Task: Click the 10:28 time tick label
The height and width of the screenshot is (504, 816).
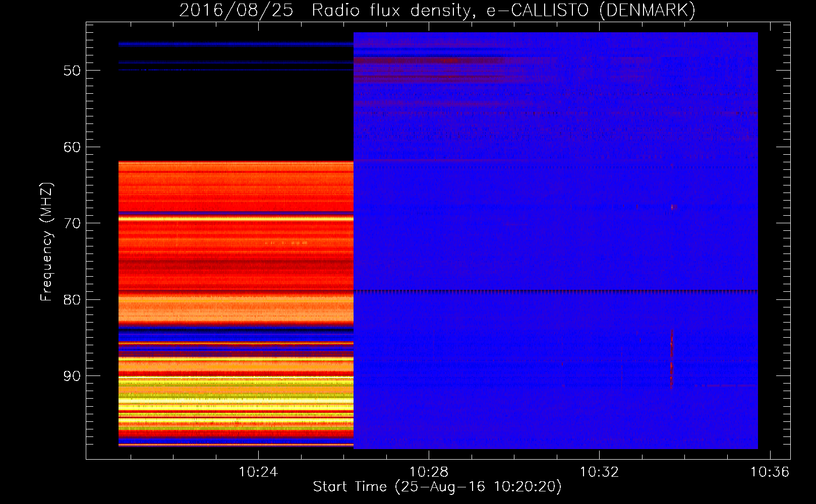Action: coord(429,472)
